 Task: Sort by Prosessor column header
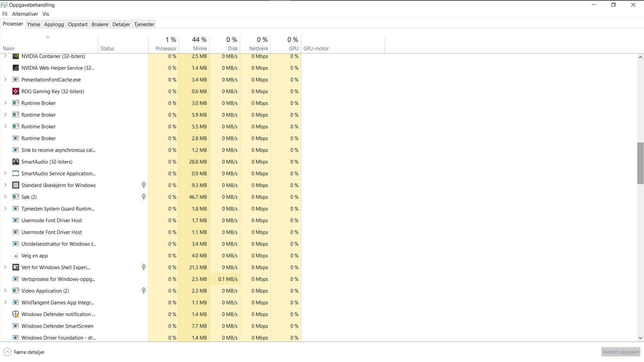(164, 44)
